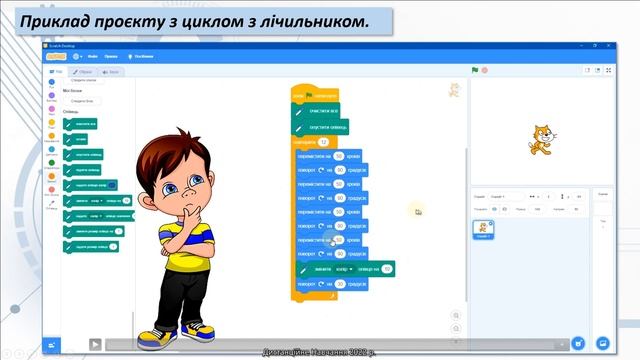The width and height of the screenshot is (640, 360).
Task: Click the 'штамп' pen block in palette
Action: (76, 139)
